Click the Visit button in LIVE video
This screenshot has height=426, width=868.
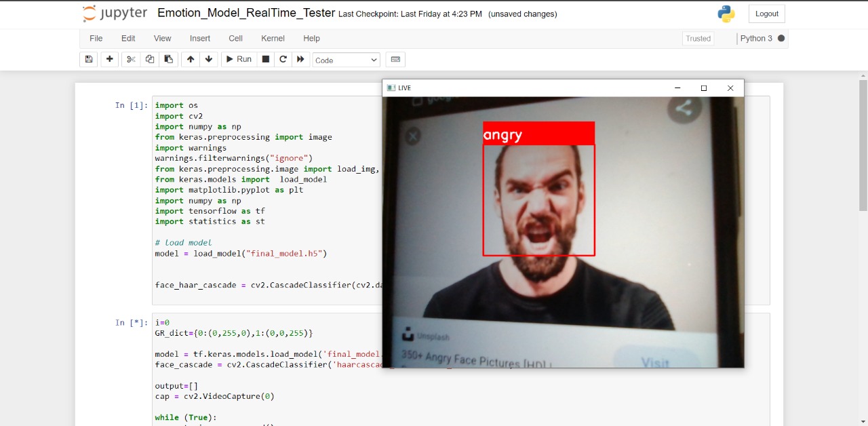point(655,361)
